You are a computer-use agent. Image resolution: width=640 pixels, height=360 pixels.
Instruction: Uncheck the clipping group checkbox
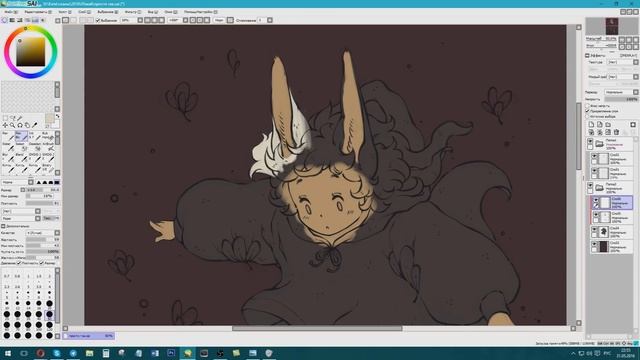coord(588,111)
